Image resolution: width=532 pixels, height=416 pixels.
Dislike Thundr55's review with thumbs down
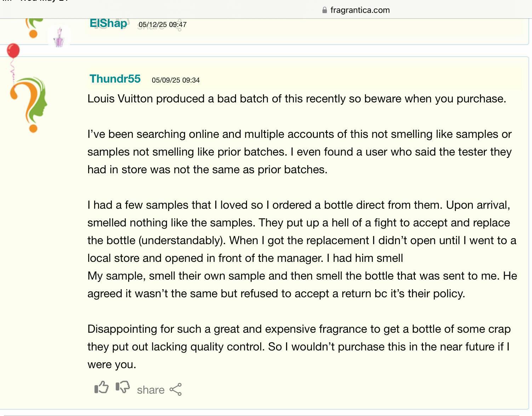tap(123, 387)
